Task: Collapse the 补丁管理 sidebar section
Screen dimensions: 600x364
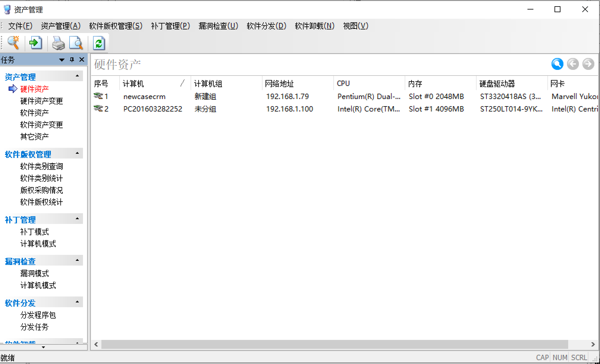Action: (77, 219)
